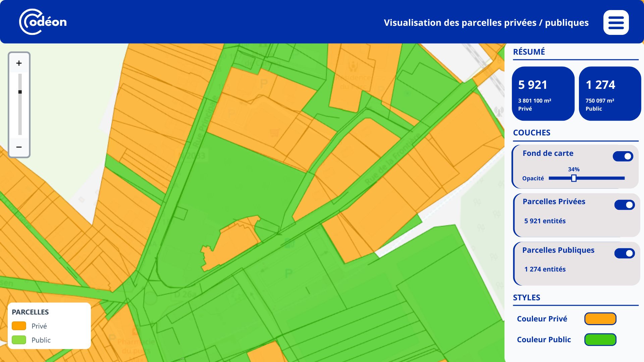
Task: Click the 'Public' legend entry text
Action: 41,340
